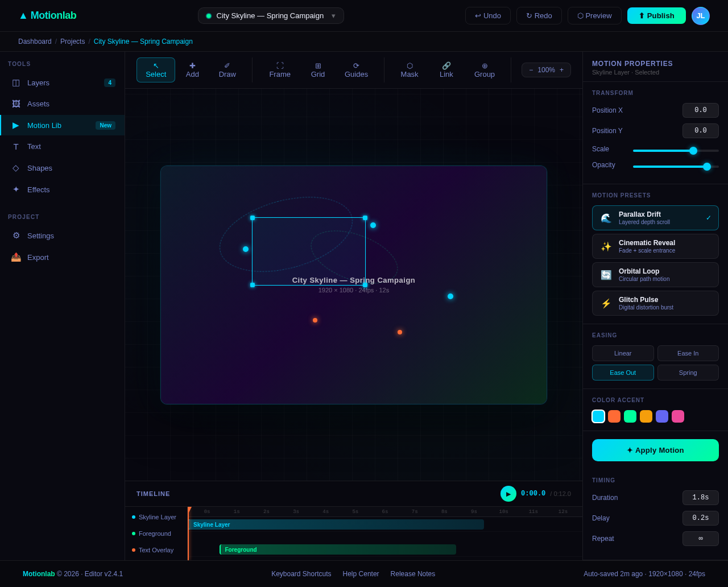Viewport: 728px width, 587px height.
Task: Select the Shapes tool in sidebar
Action: click(x=39, y=168)
